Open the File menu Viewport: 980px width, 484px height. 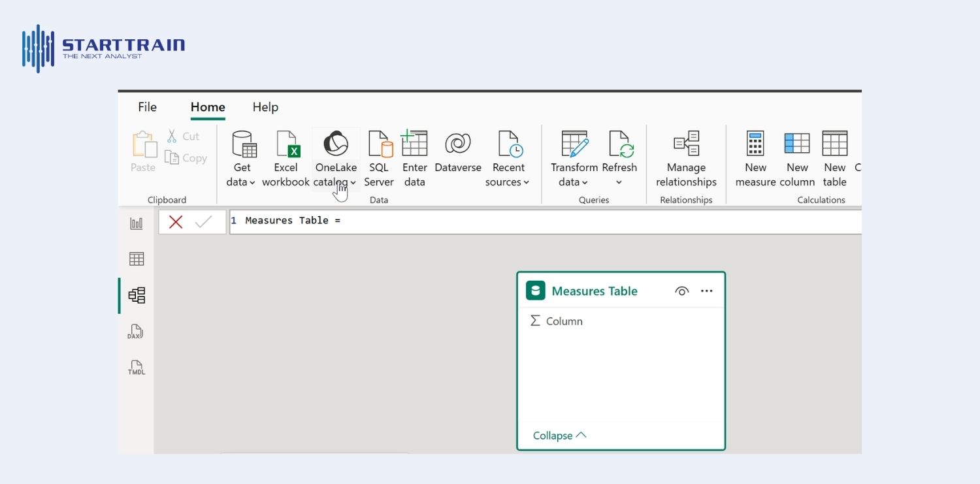(147, 107)
